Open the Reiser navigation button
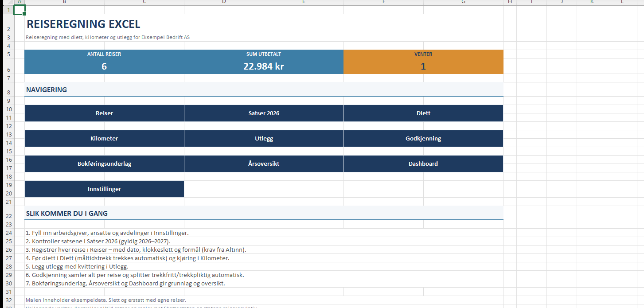 point(104,113)
